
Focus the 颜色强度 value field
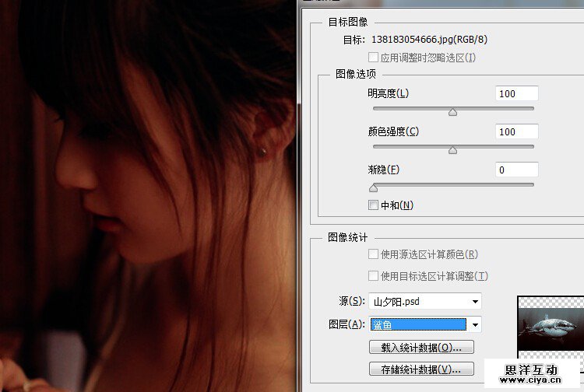pos(516,131)
